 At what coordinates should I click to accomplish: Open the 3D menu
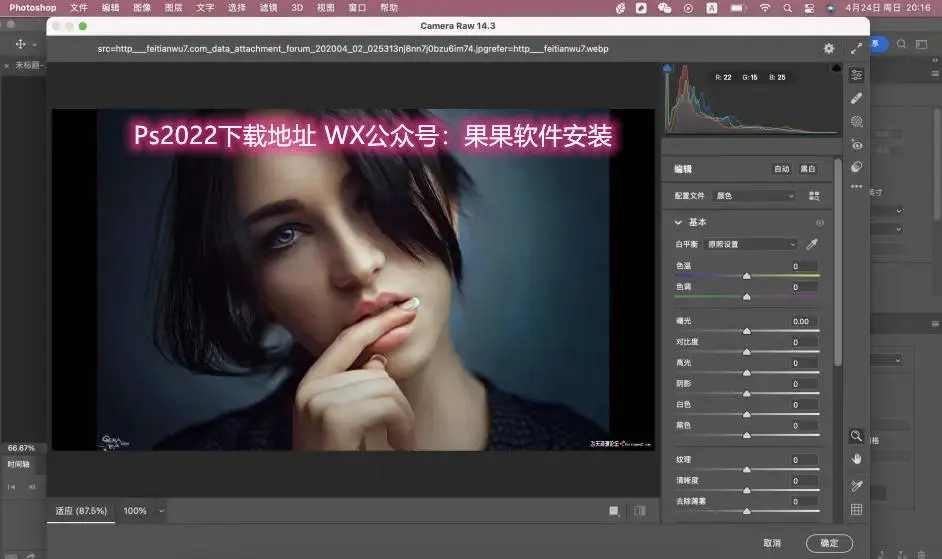coord(297,8)
